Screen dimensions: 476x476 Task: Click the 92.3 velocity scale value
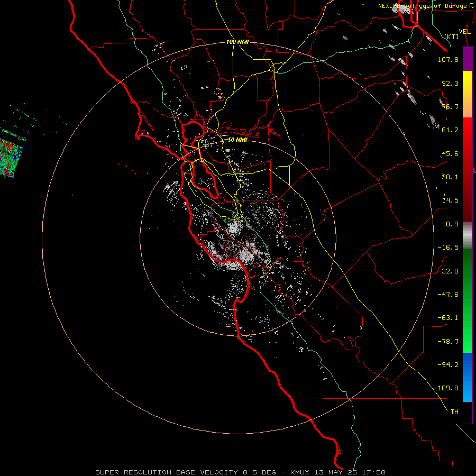[450, 83]
